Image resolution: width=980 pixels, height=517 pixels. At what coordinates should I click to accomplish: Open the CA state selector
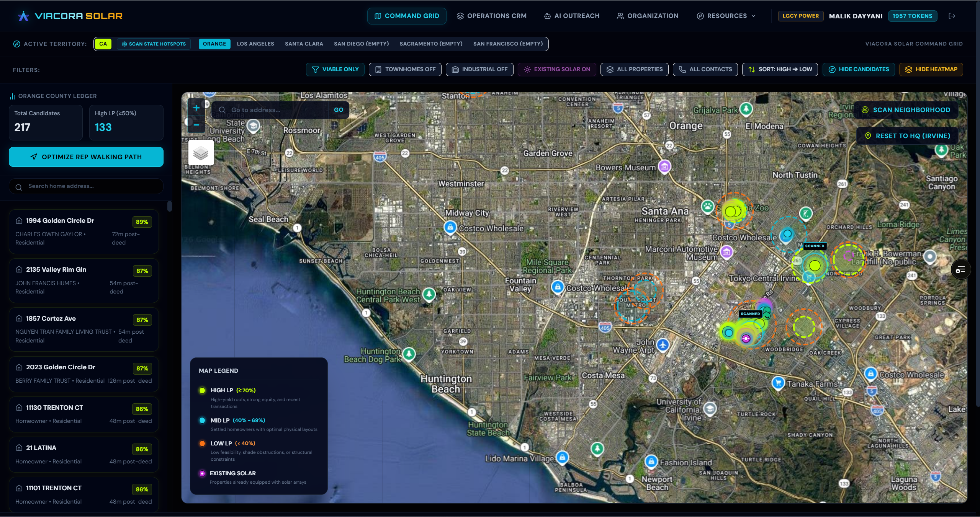point(103,44)
